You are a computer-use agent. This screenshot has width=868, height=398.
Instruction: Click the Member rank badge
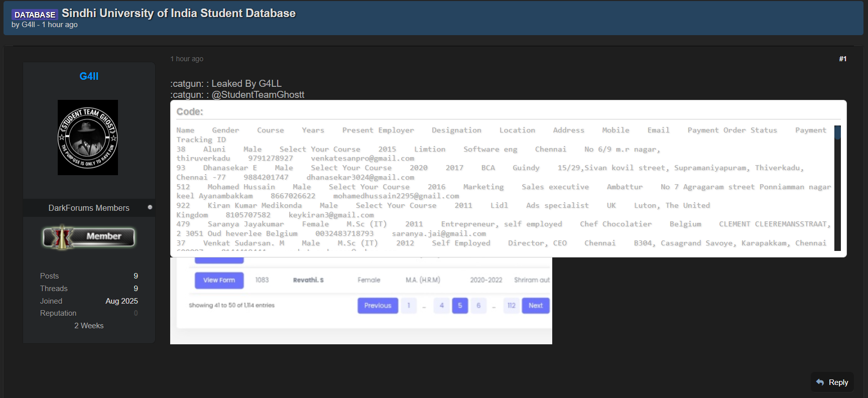[x=89, y=237]
